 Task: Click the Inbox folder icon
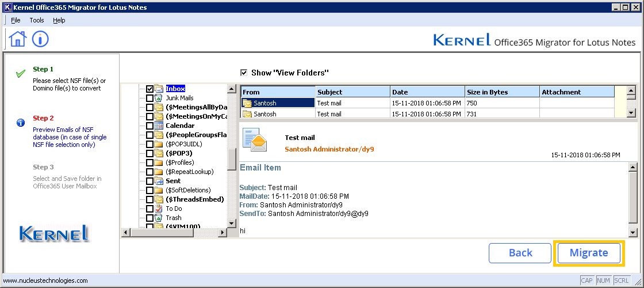(x=159, y=89)
